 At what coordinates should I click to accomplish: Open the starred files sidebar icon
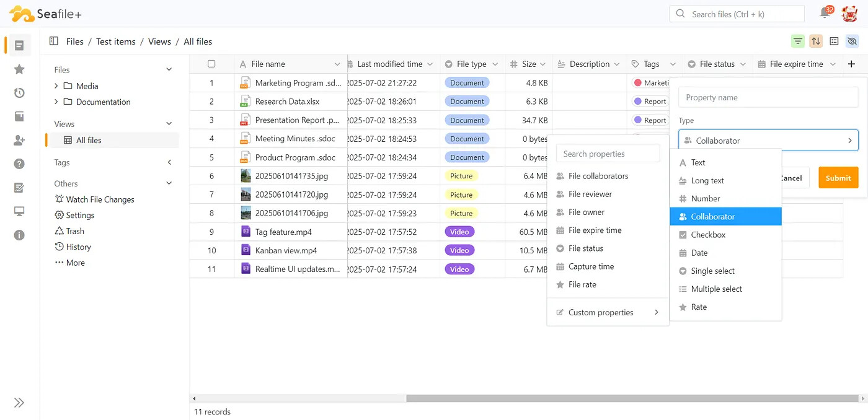(x=19, y=69)
